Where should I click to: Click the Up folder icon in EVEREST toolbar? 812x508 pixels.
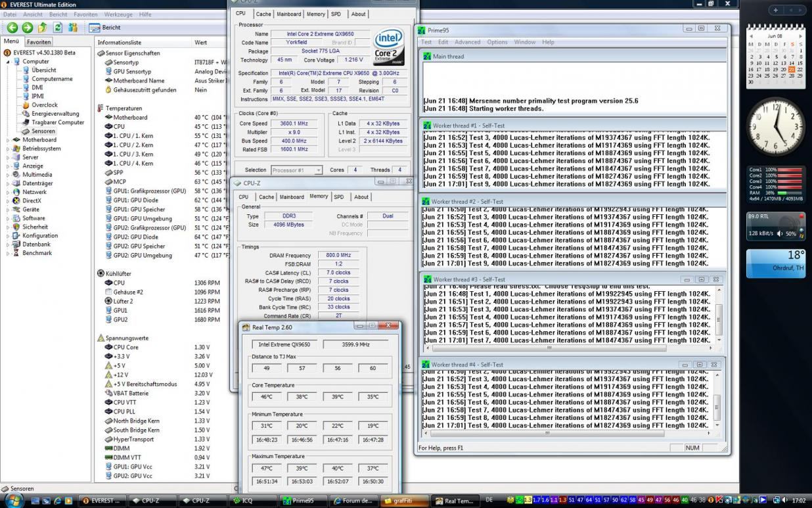(43, 28)
